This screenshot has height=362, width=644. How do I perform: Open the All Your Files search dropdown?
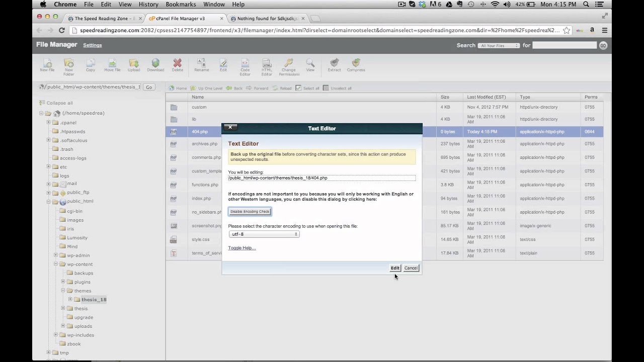coord(499,45)
